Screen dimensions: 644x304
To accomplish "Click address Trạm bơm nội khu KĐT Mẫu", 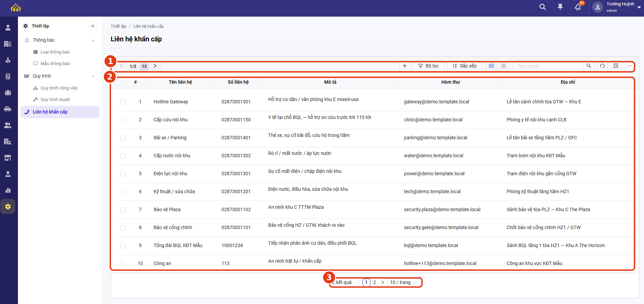I will 536,156.
